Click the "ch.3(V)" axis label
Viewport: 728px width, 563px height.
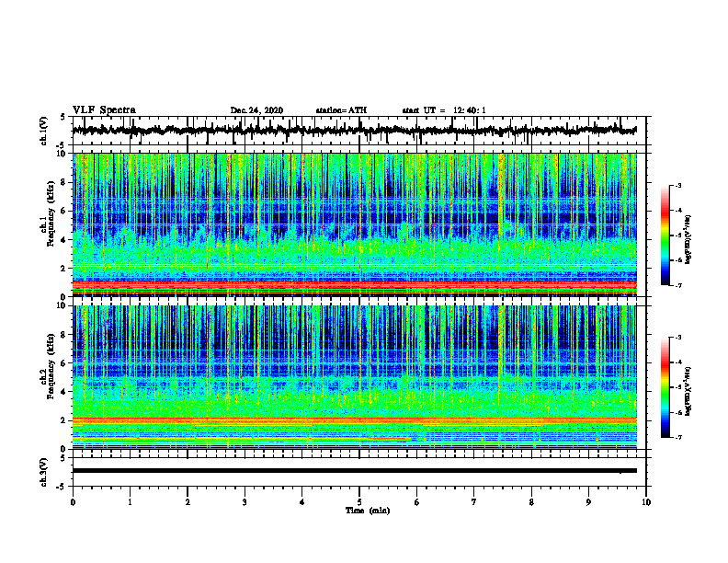[x=44, y=473]
